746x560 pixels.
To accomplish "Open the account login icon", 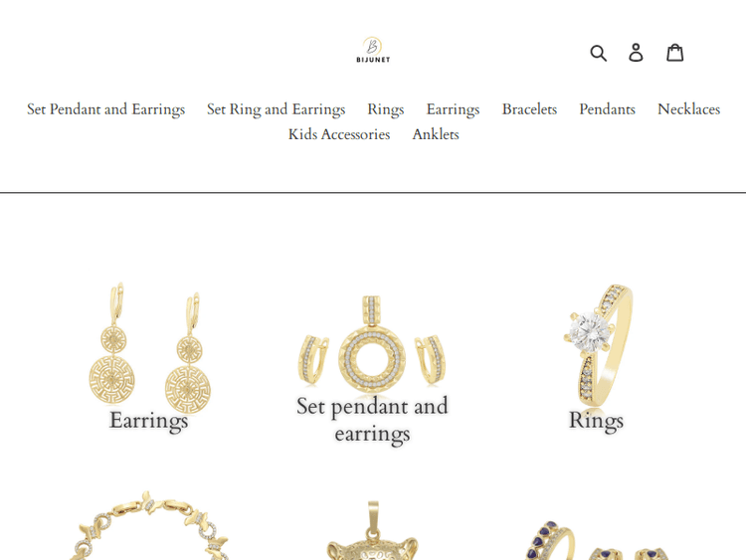I will 637,53.
